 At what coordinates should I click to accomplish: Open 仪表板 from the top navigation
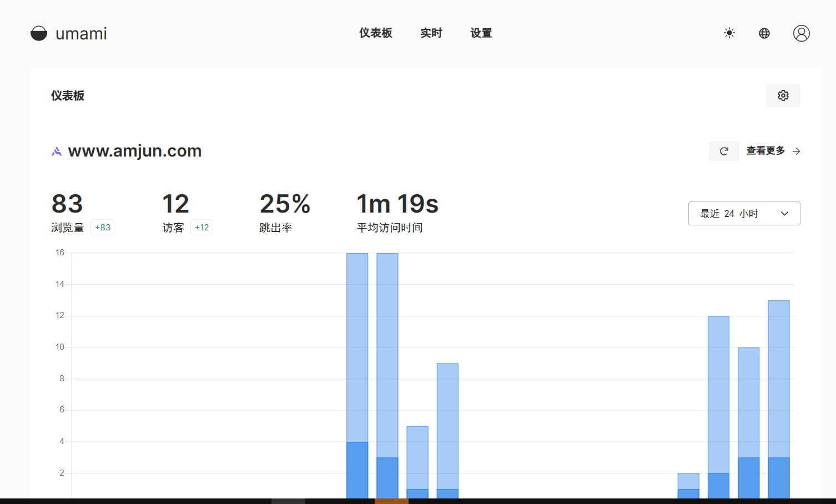tap(376, 33)
